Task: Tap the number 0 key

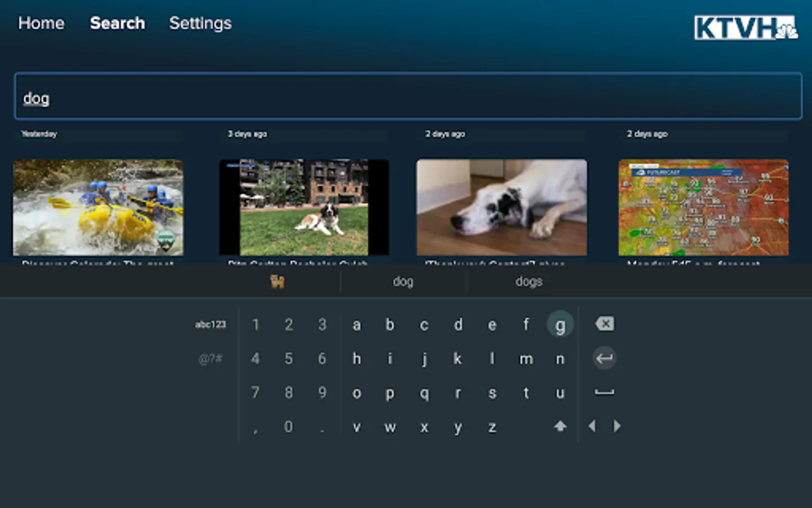Action: pos(289,426)
